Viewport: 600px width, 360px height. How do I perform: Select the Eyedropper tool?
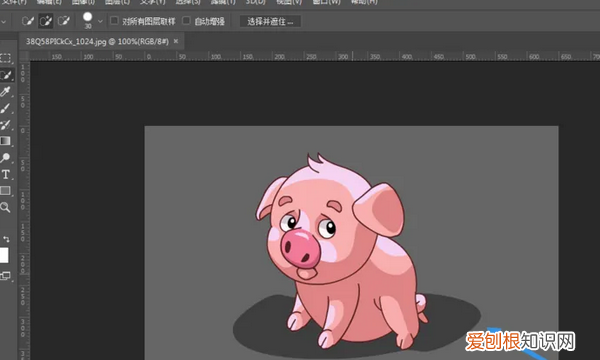click(x=5, y=92)
